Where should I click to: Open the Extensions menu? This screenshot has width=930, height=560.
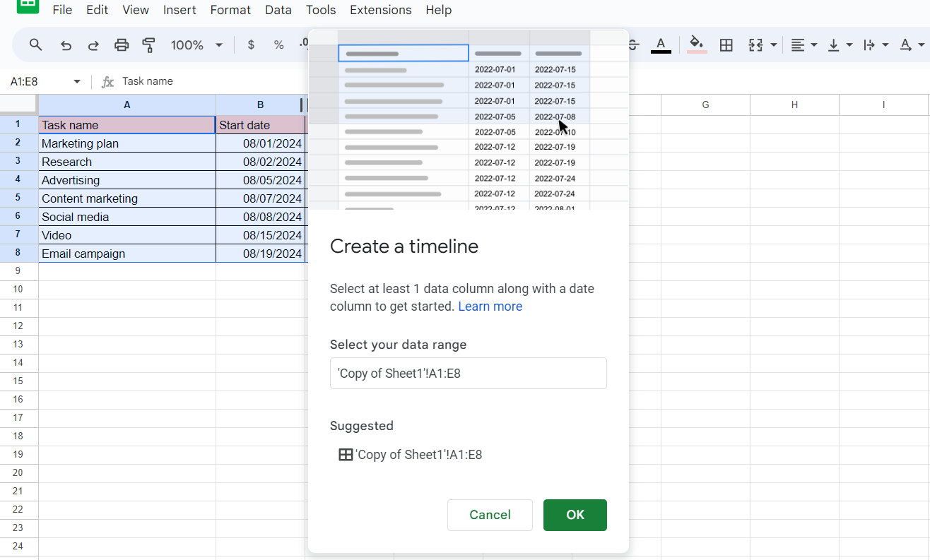[380, 10]
